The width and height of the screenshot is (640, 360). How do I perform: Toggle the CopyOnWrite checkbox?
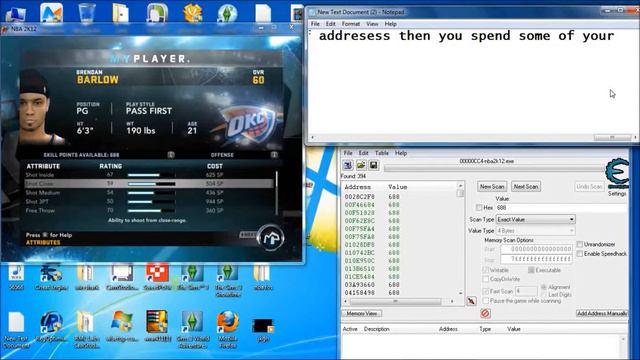pyautogui.click(x=486, y=279)
